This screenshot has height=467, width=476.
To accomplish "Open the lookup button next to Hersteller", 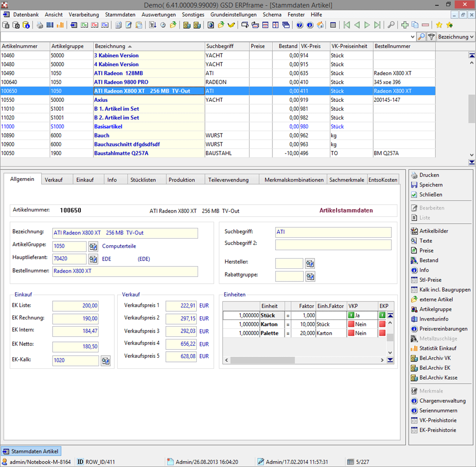I will [x=310, y=264].
